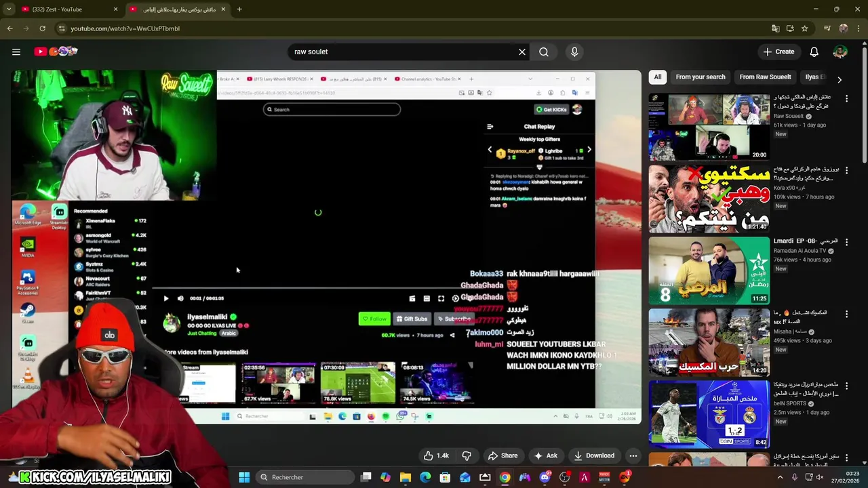The image size is (868, 488).
Task: Reload the YouTube page
Action: [x=42, y=28]
